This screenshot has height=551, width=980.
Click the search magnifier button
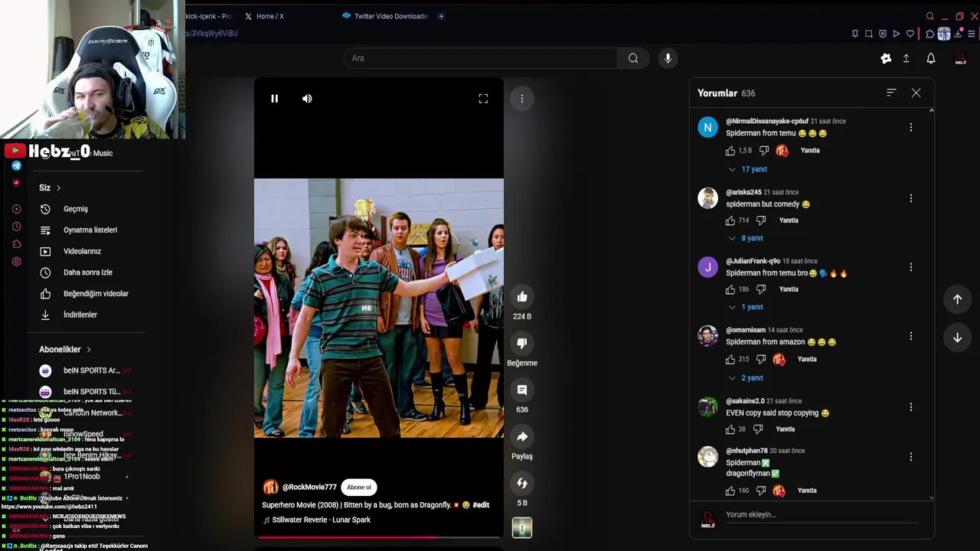click(x=633, y=58)
